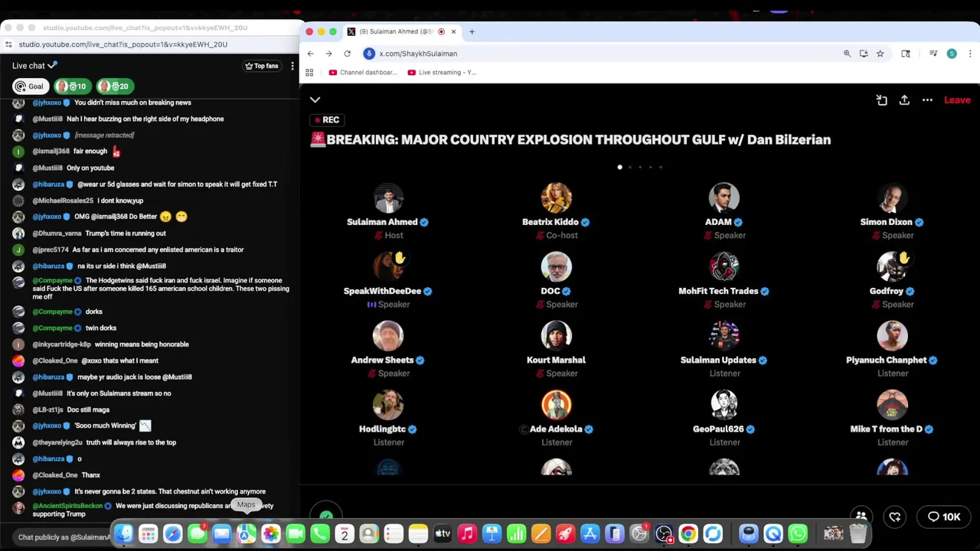Open the Godfrey speaker avatar
Screen dimensions: 980x551
pos(892,266)
